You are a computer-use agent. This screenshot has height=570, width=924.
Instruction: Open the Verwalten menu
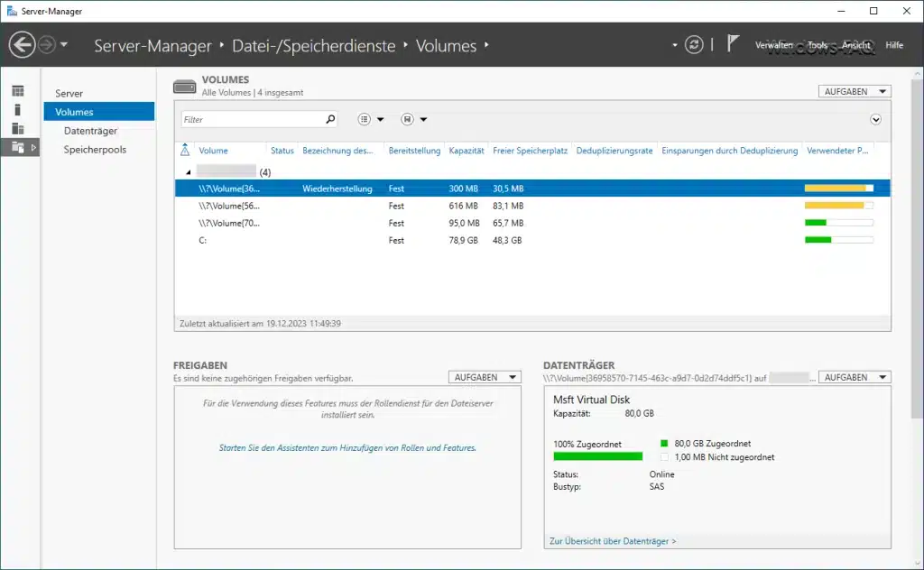776,44
